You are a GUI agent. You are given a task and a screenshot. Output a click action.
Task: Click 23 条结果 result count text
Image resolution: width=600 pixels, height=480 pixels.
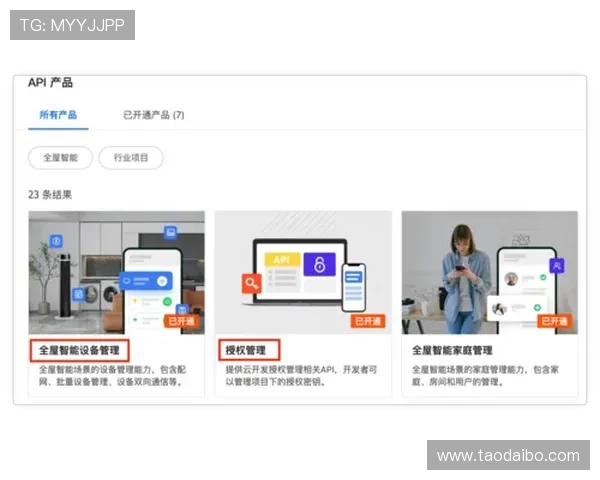pyautogui.click(x=50, y=194)
